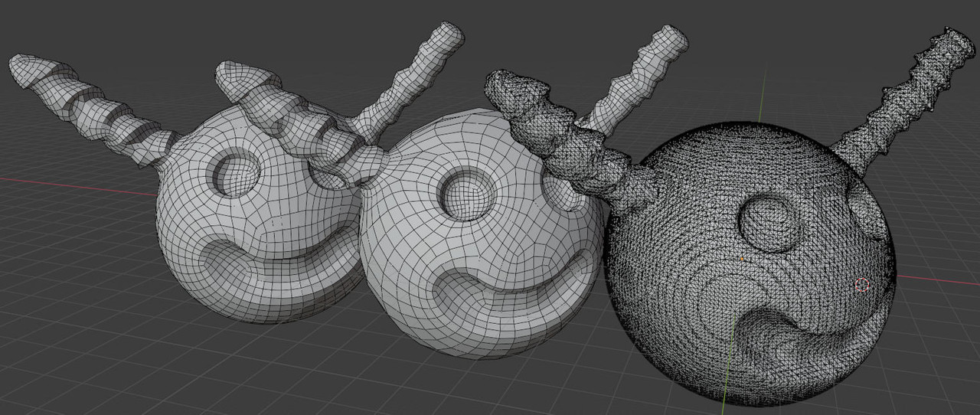
Task: Click the orange object origin dot
Action: coord(742,260)
